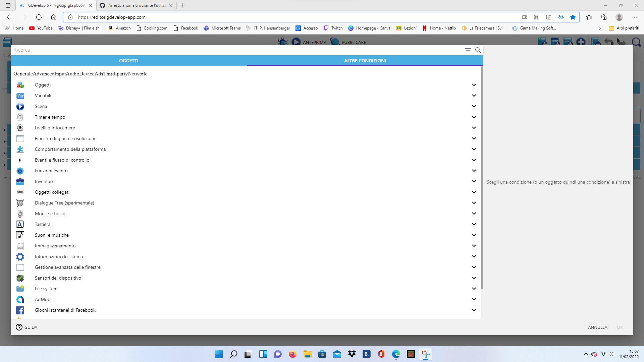Expand the Variabili condition group
Image resolution: width=644 pixels, height=362 pixels.
coord(474,96)
